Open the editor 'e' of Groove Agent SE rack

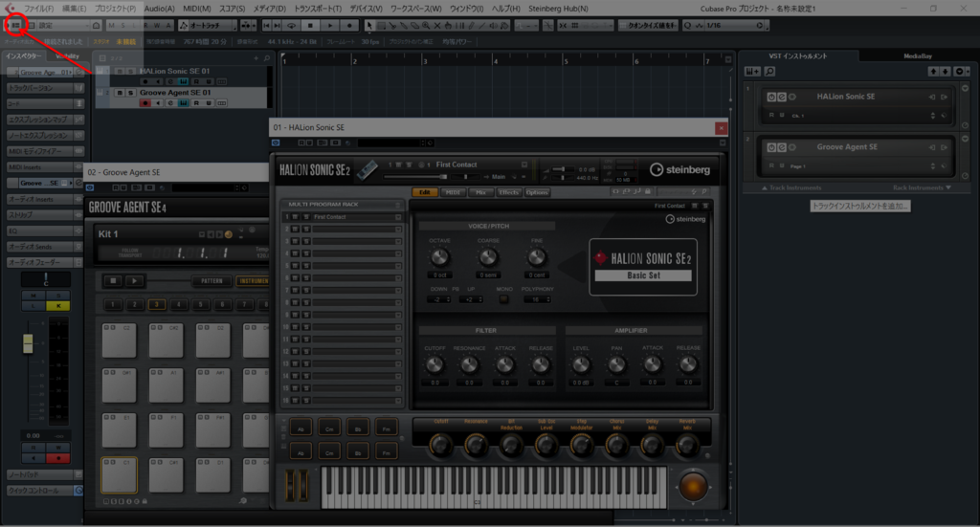point(781,147)
